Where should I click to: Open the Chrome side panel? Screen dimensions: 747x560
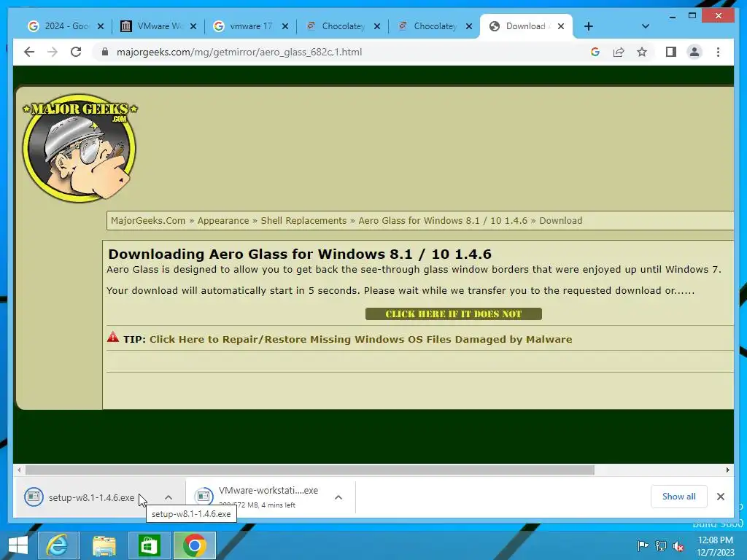(x=671, y=52)
